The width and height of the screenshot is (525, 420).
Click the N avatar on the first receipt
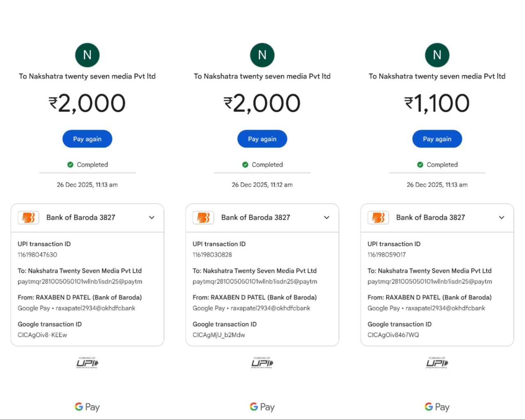click(x=87, y=55)
